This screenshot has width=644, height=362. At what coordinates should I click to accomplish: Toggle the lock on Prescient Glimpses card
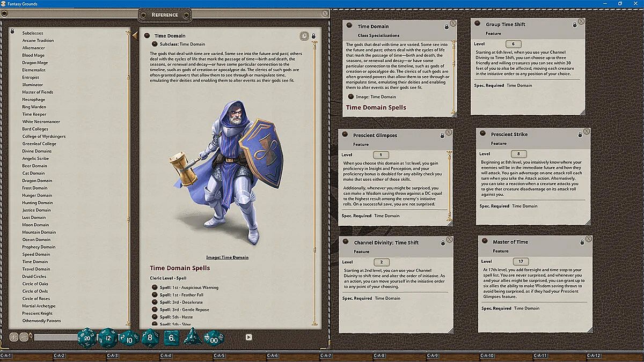[x=442, y=136]
